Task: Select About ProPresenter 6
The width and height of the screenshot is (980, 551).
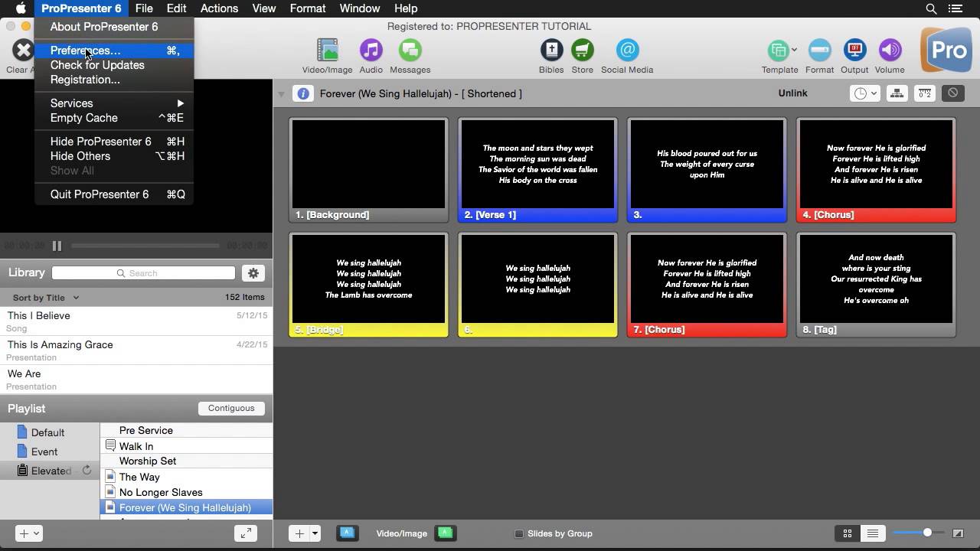Action: 114,27
